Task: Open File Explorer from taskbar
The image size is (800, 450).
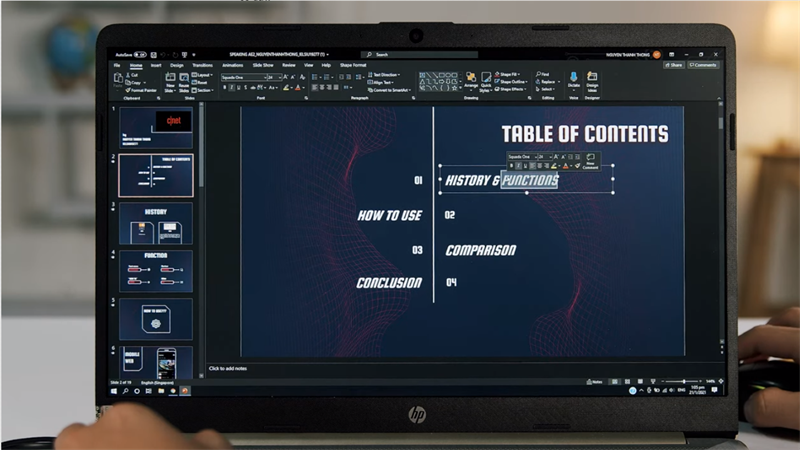Action: pyautogui.click(x=161, y=391)
